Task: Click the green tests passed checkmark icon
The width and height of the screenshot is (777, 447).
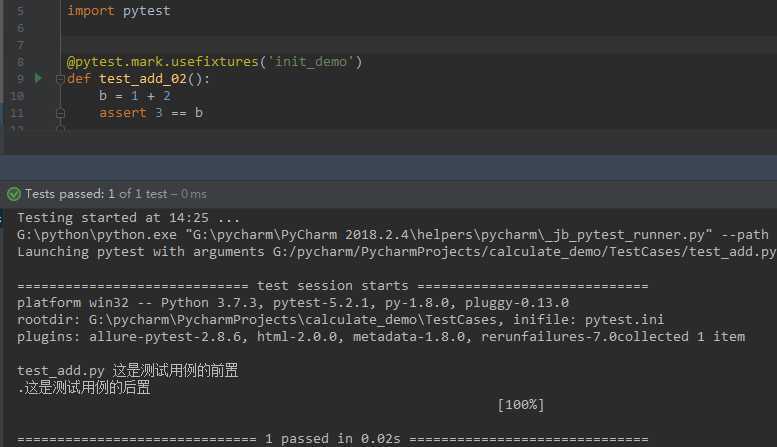Action: click(14, 194)
